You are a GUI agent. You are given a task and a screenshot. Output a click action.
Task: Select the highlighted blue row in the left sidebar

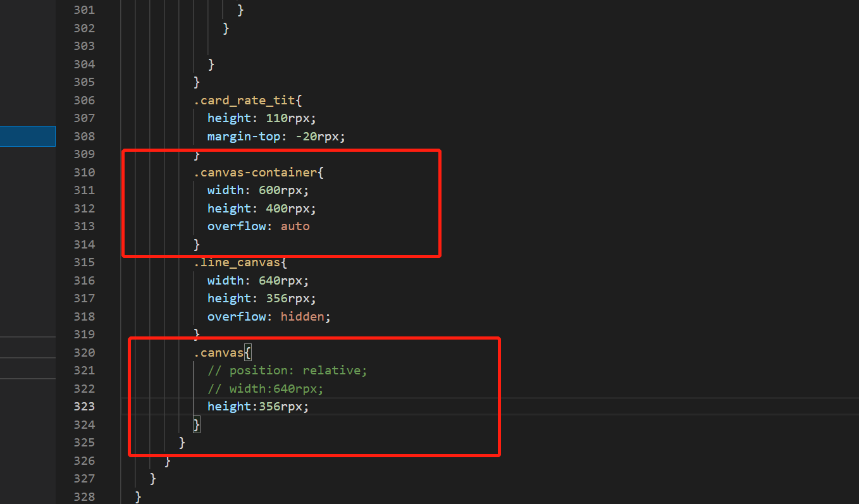tap(28, 136)
